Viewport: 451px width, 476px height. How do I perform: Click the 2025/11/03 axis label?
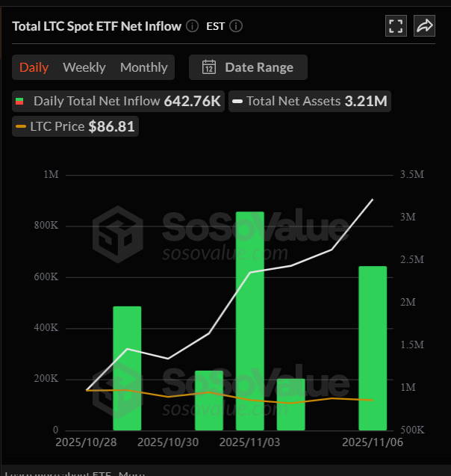(249, 442)
